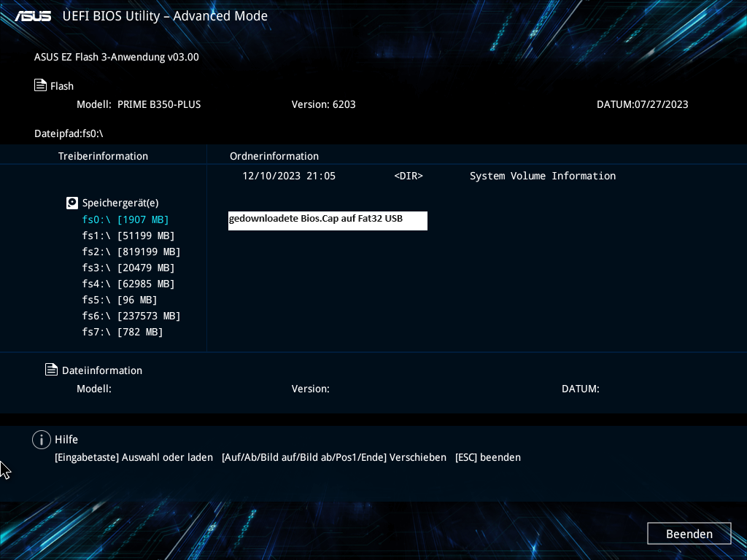Select storage device fs6:\ [237573 MB]
Viewport: 747px width, 560px height.
pyautogui.click(x=131, y=316)
